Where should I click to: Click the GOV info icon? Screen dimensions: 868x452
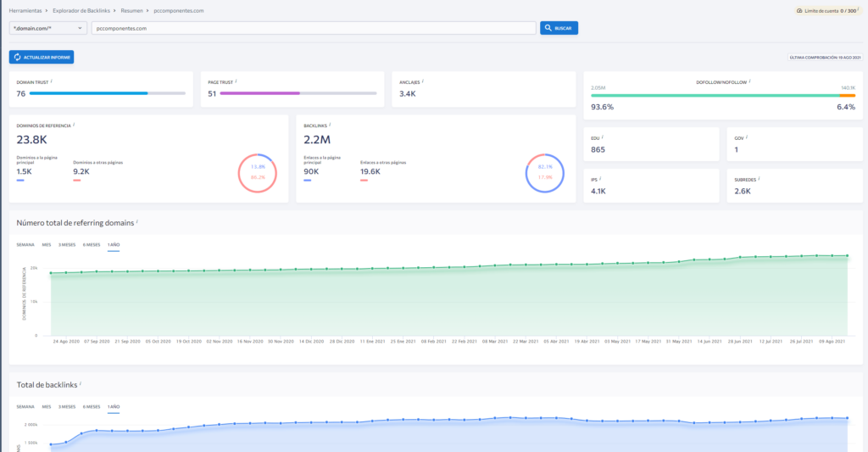748,137
